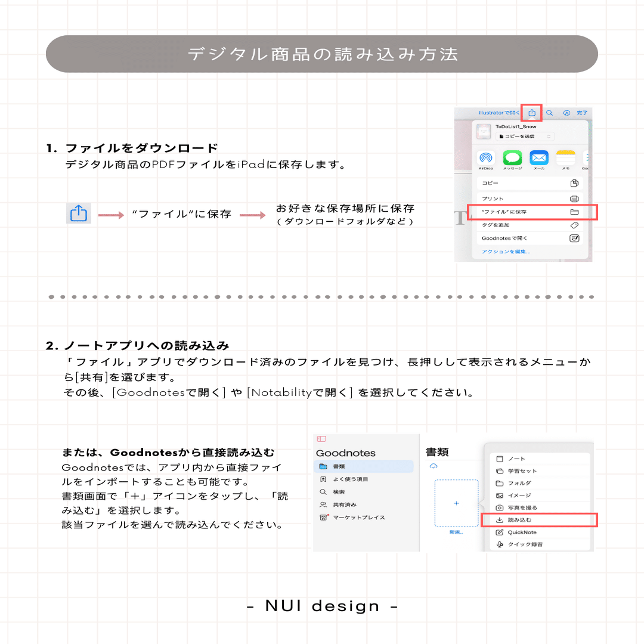This screenshot has width=644, height=644.
Task: Choose QuickNote from the new-item menu
Action: (540, 532)
